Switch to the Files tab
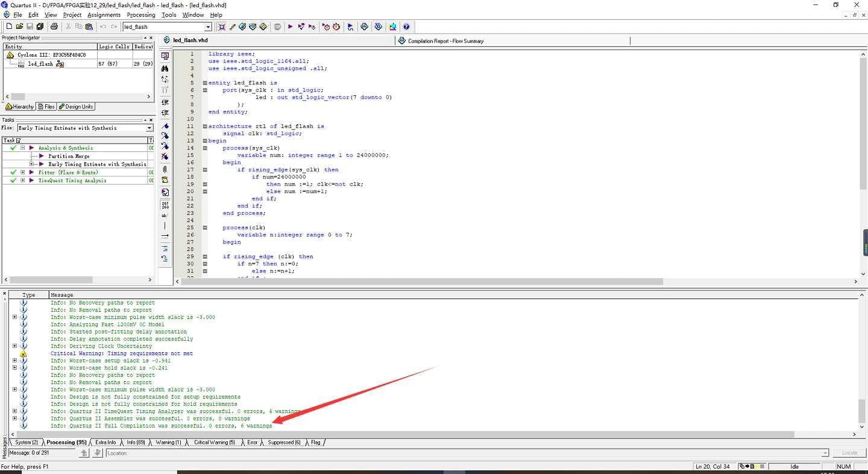Image resolution: width=868 pixels, height=474 pixels. click(46, 107)
